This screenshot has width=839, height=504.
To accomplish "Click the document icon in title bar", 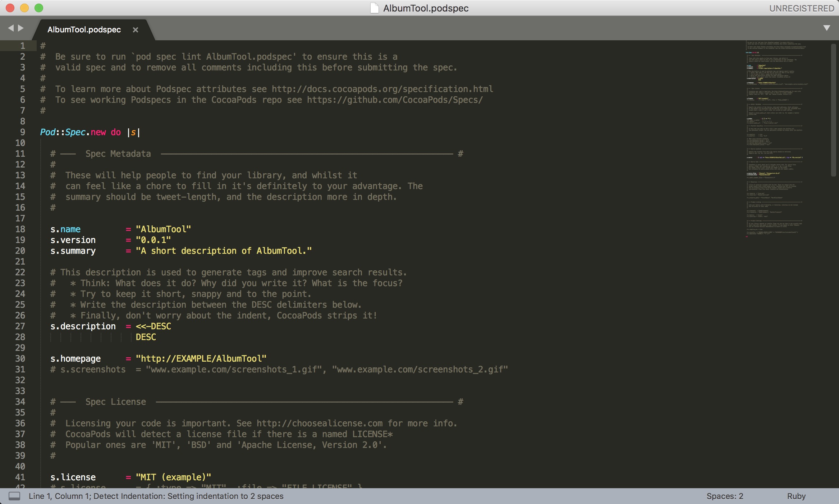I will pos(374,8).
